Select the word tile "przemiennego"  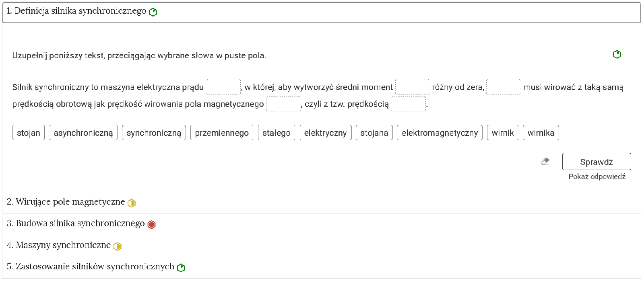(x=221, y=133)
